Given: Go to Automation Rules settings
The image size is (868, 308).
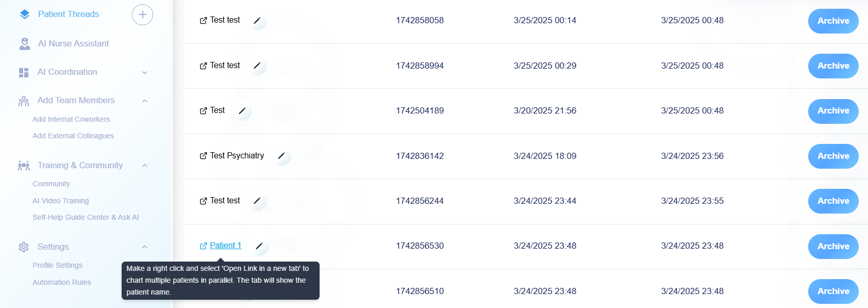Looking at the screenshot, I should pyautogui.click(x=61, y=282).
